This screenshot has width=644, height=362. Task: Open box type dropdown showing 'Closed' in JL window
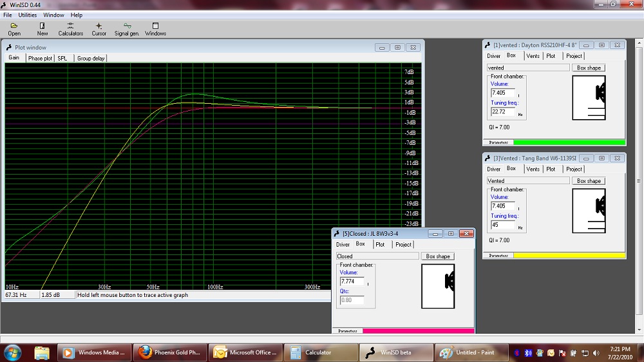point(377,256)
